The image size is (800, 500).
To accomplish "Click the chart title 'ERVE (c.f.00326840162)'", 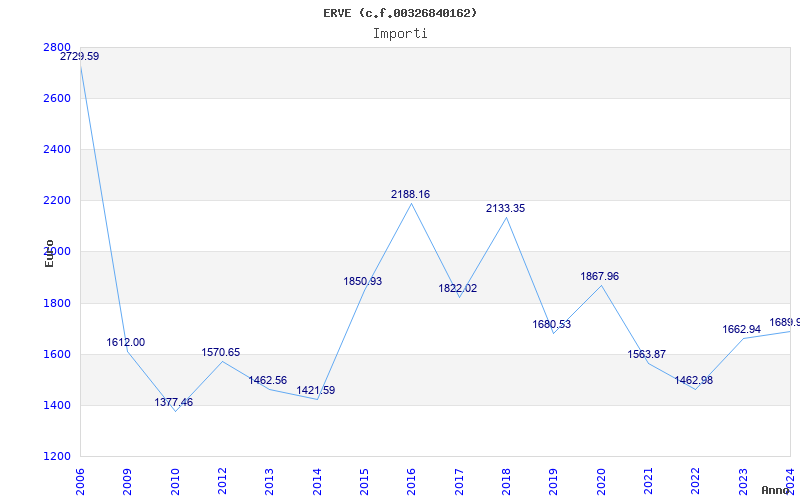I will click(x=400, y=13).
